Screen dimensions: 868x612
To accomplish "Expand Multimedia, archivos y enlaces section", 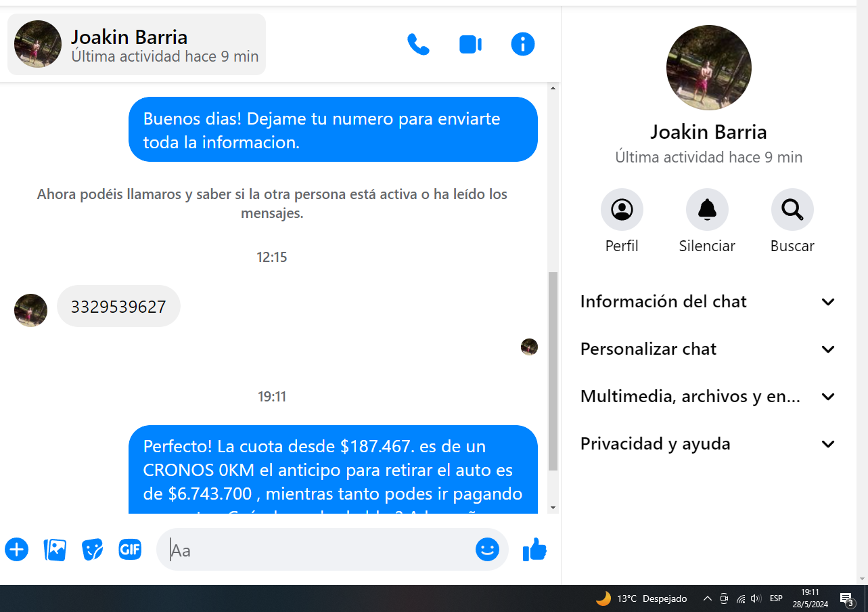I will click(708, 397).
